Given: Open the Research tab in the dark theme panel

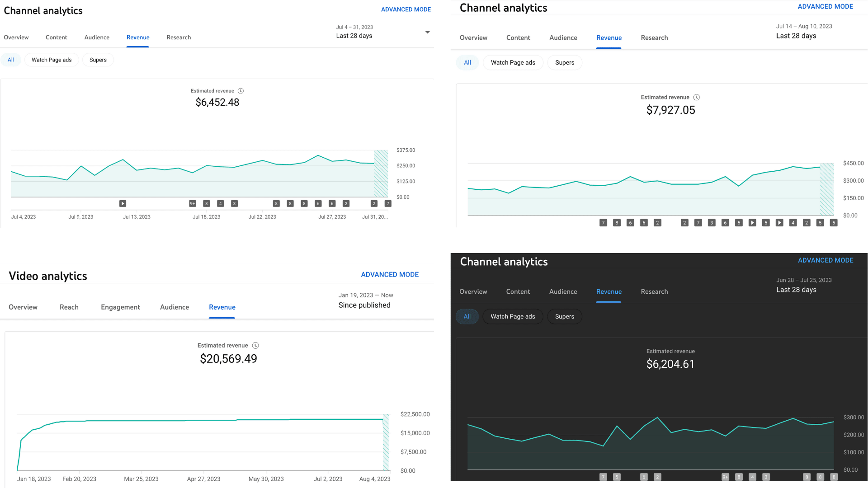Looking at the screenshot, I should 654,291.
